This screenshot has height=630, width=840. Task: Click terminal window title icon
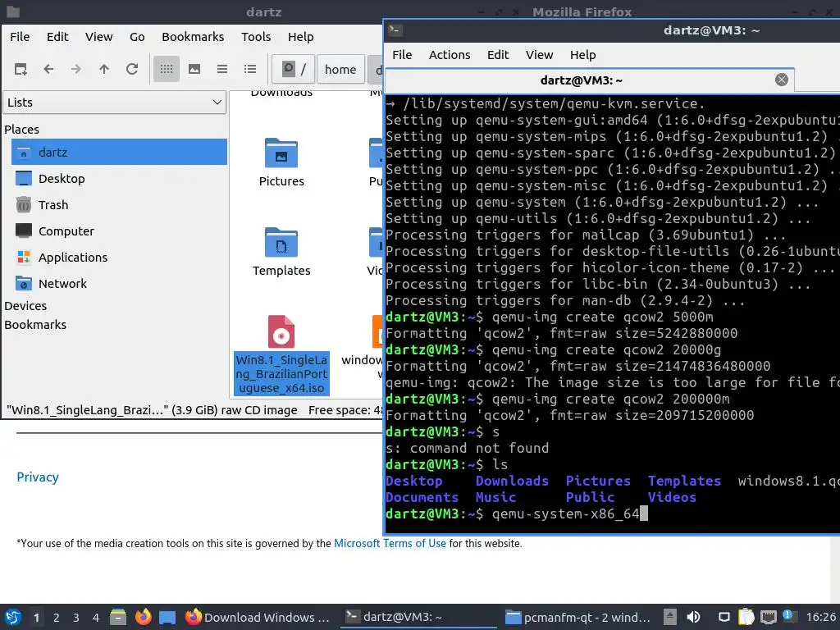[x=395, y=30]
